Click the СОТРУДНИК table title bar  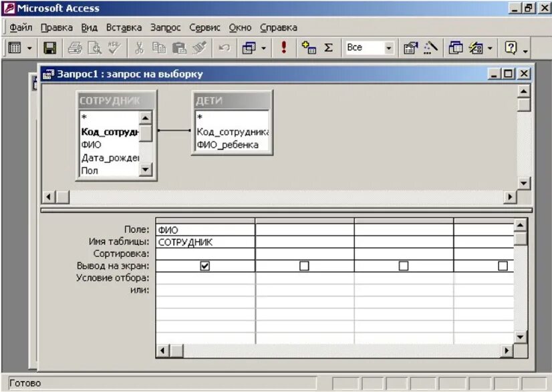[x=116, y=101]
